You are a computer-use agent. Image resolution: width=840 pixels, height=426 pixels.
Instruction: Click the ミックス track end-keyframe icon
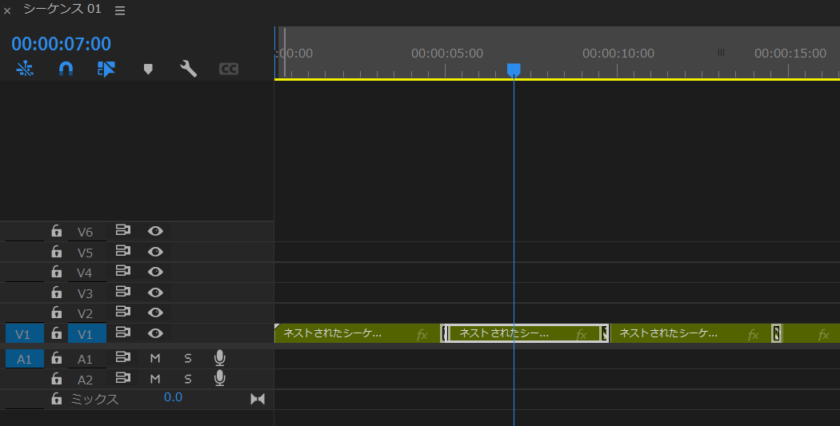tap(257, 399)
